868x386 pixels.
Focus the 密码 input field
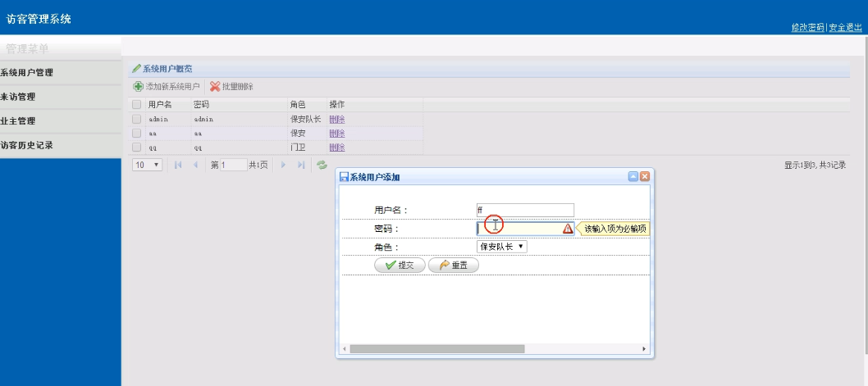pyautogui.click(x=525, y=229)
